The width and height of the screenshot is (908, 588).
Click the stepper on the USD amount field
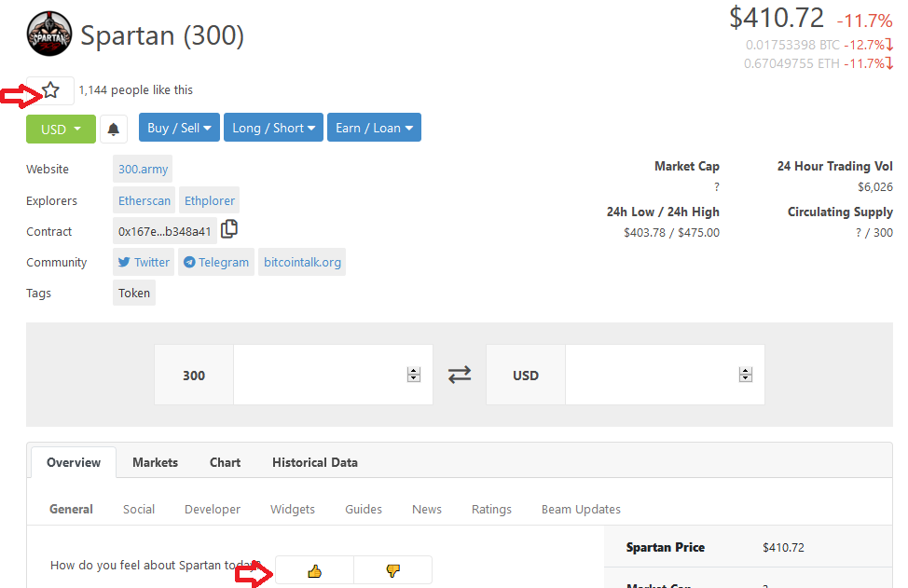[x=745, y=375]
